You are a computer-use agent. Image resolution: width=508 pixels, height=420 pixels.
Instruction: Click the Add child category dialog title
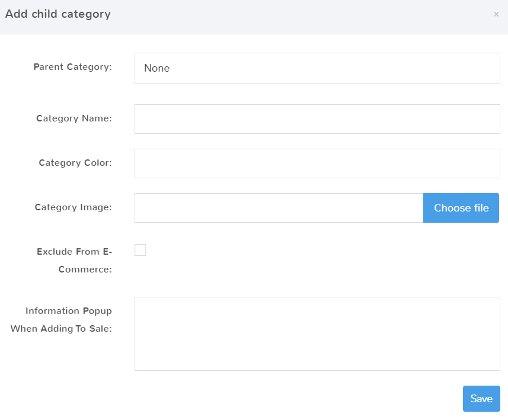click(x=57, y=14)
